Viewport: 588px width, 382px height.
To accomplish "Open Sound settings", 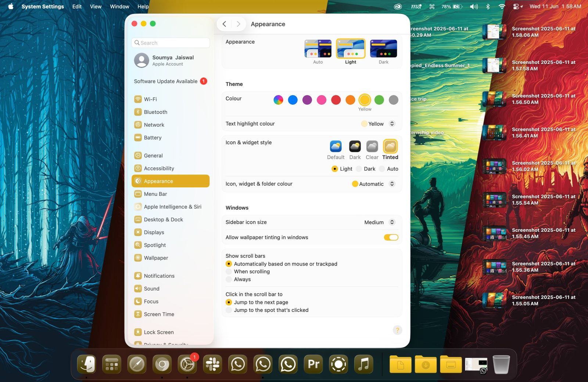I will tap(171, 289).
